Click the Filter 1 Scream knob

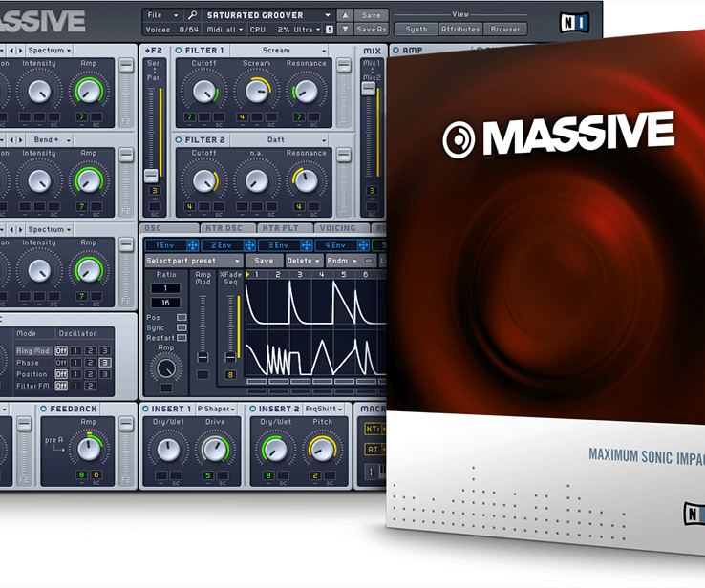pyautogui.click(x=256, y=92)
